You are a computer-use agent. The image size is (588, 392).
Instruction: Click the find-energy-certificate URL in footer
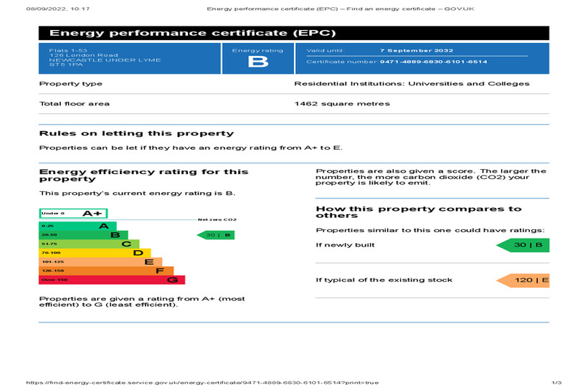pyautogui.click(x=201, y=383)
